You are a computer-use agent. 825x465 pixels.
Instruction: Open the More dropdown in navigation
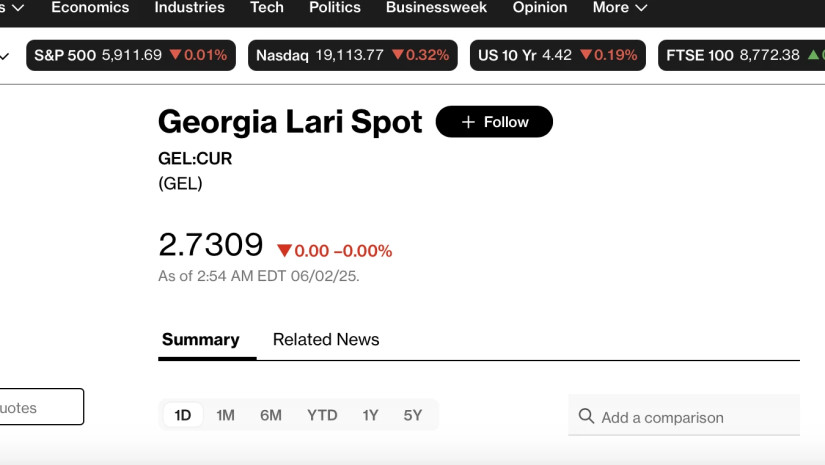point(620,8)
